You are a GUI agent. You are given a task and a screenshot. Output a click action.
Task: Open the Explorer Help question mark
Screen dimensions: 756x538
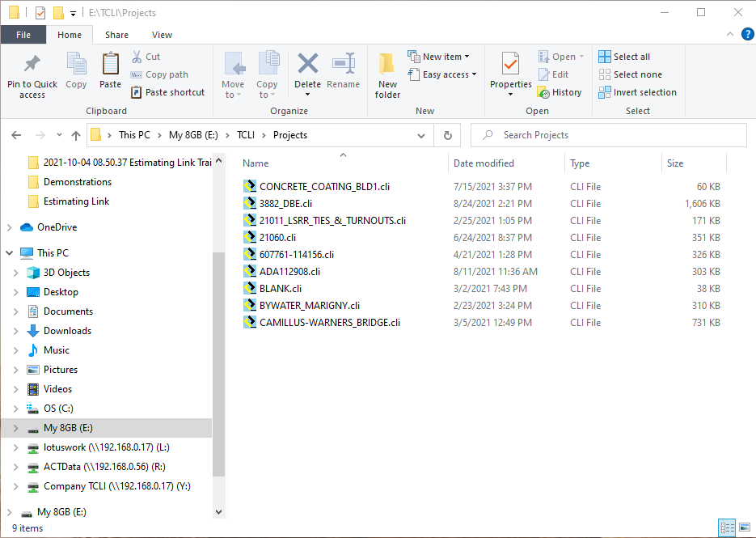click(747, 34)
